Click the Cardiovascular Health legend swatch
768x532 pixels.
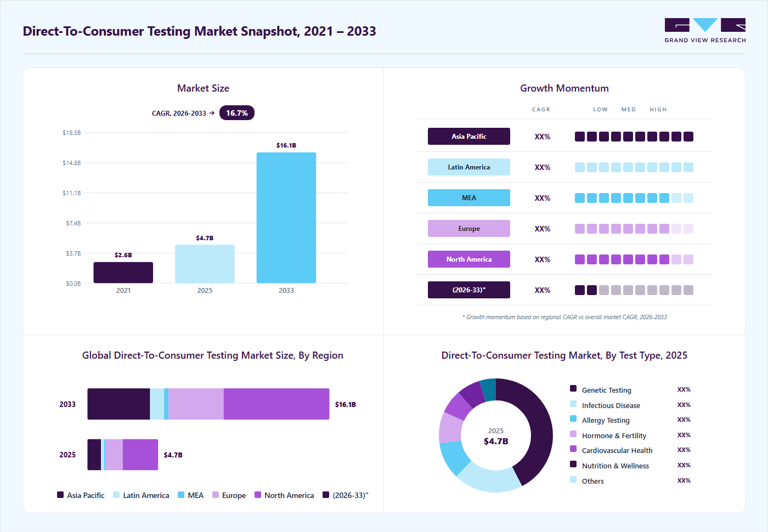[x=573, y=449]
